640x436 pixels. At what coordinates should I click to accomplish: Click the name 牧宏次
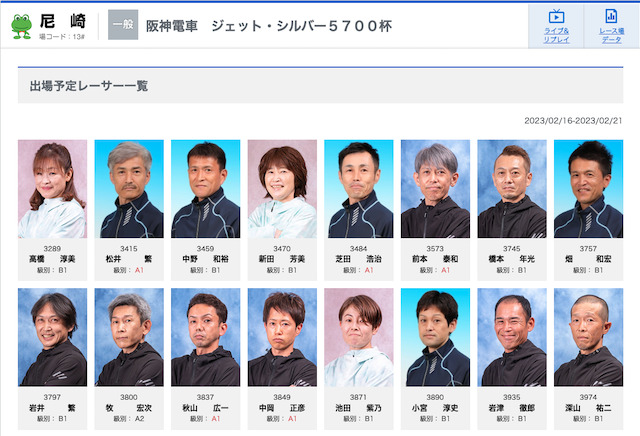(129, 407)
